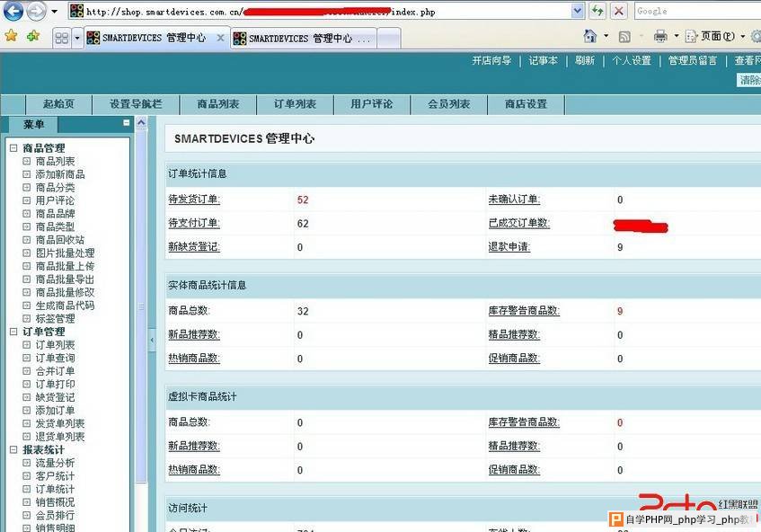The image size is (761, 532).
Task: Stop page loading with the red X
Action: (619, 11)
